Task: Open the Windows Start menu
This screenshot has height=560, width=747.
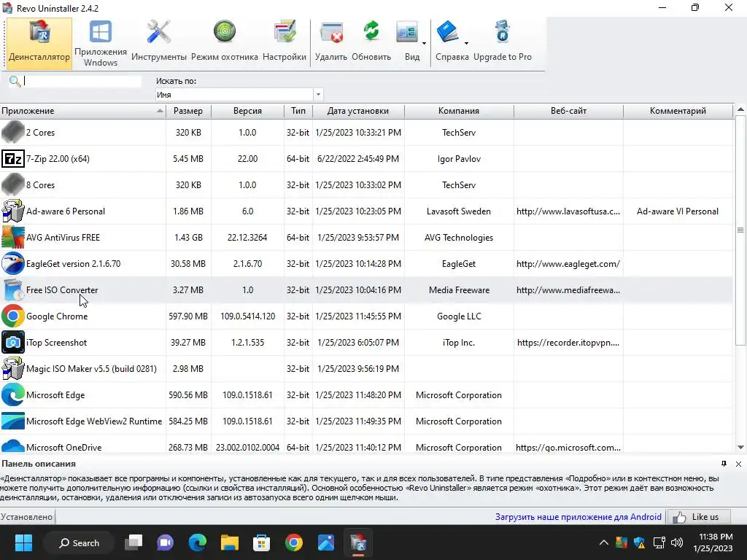Action: point(23,542)
